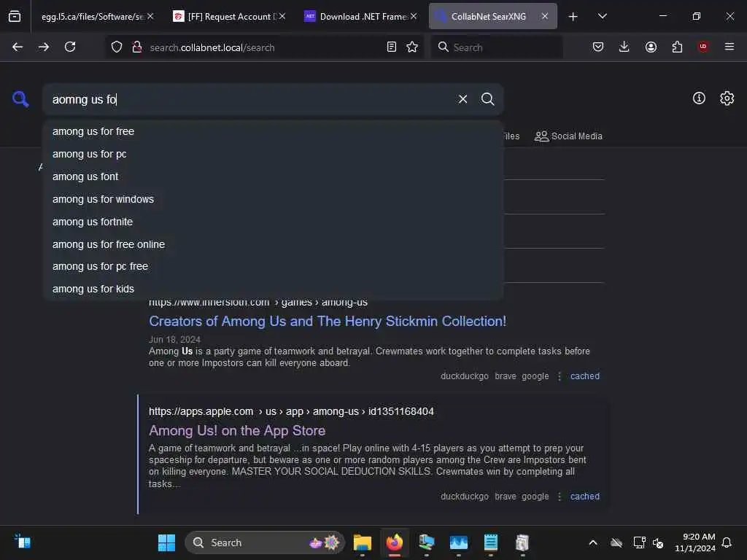Open more options dots for Innersloth result
Image resolution: width=747 pixels, height=560 pixels.
pyautogui.click(x=560, y=376)
